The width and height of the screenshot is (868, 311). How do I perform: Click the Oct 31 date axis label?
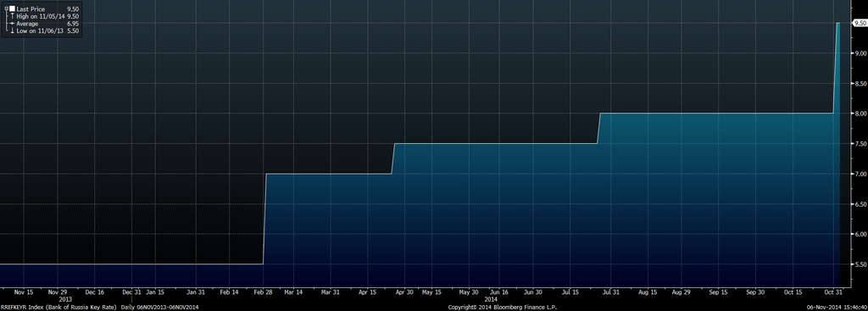(833, 292)
